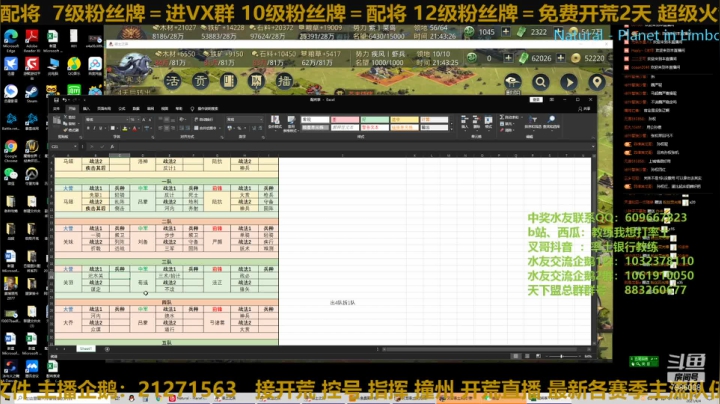Image resolution: width=720 pixels, height=404 pixels.
Task: Click the game's magnifier search icon
Action: coord(541,83)
